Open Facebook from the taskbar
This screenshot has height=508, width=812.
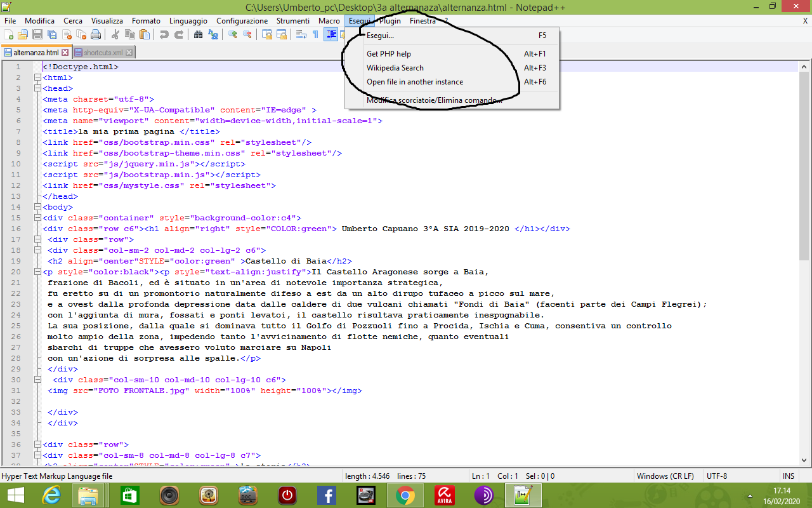click(x=327, y=496)
